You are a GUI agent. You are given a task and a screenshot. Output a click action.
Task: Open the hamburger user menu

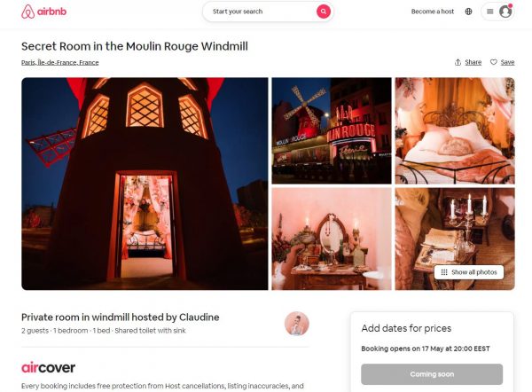pyautogui.click(x=490, y=12)
